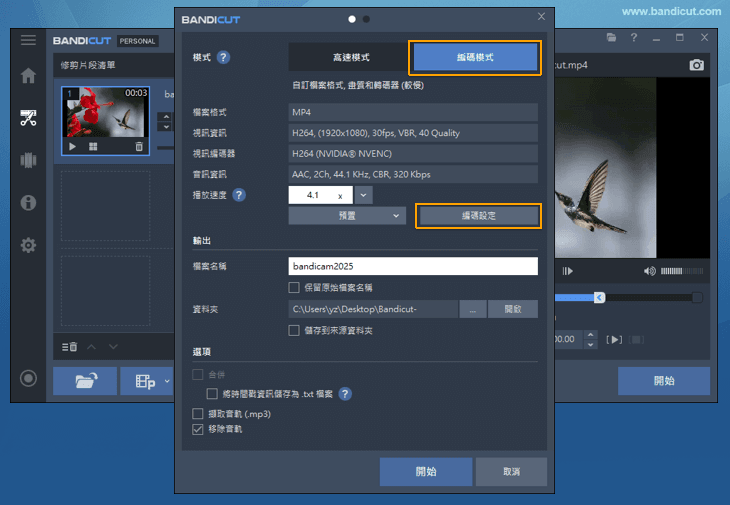Take a snapshot with the camera icon
Screen dimensions: 730x505
(696, 65)
